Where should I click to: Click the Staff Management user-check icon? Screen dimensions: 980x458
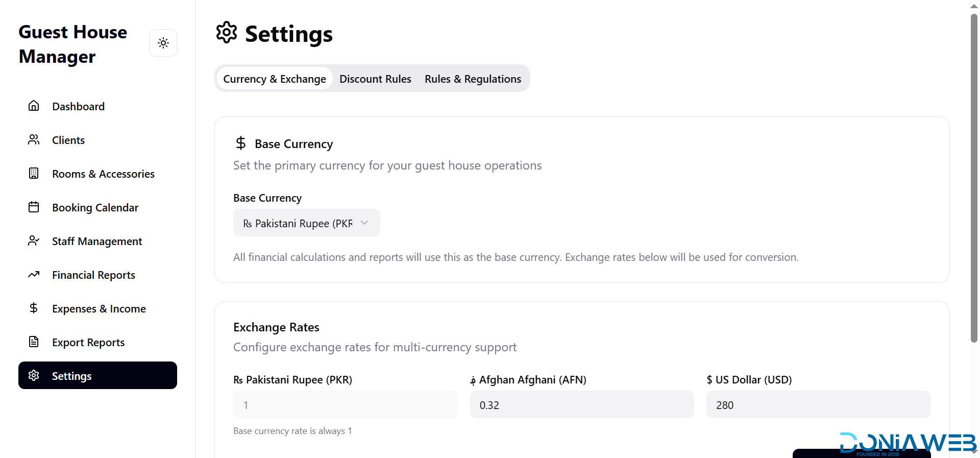[34, 240]
